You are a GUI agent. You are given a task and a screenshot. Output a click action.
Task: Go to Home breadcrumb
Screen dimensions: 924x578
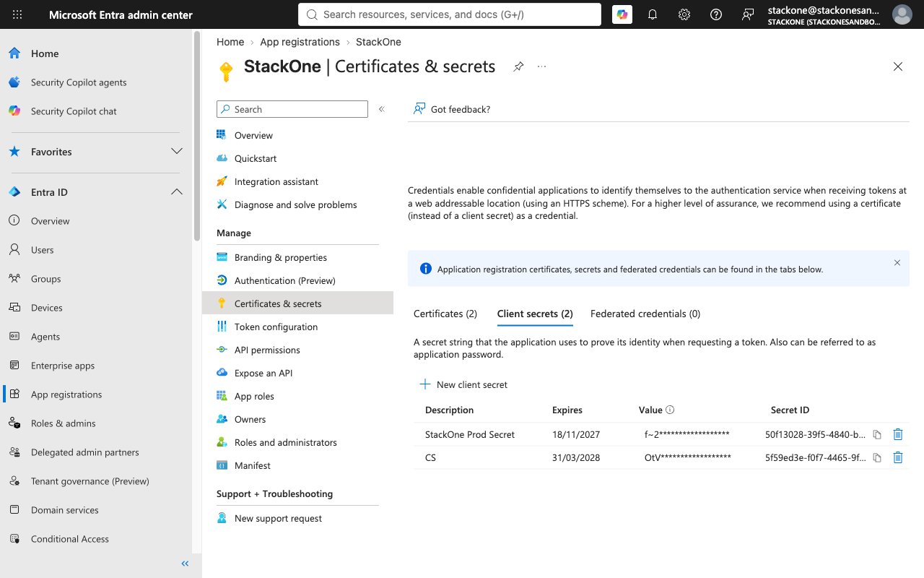[x=230, y=42]
